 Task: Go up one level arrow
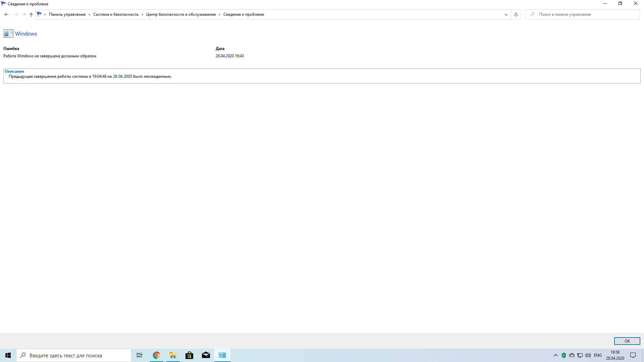pyautogui.click(x=31, y=14)
